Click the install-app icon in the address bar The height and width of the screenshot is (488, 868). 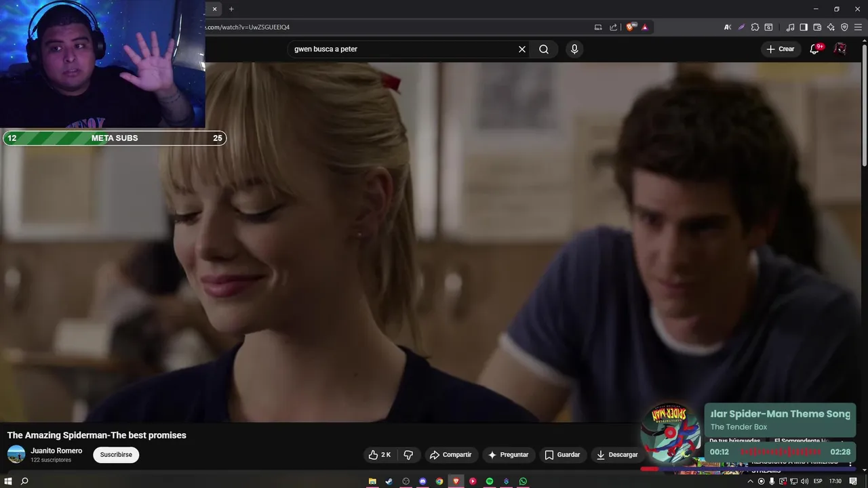pos(598,27)
